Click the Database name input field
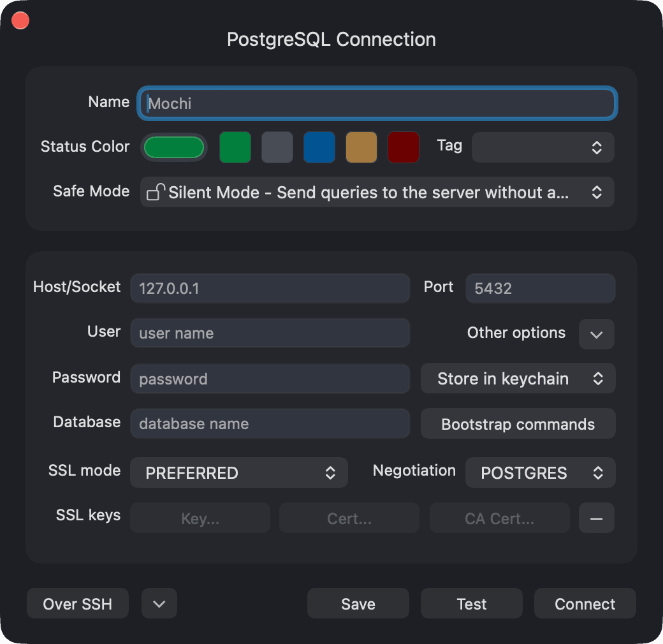This screenshot has width=663, height=644. point(270,423)
